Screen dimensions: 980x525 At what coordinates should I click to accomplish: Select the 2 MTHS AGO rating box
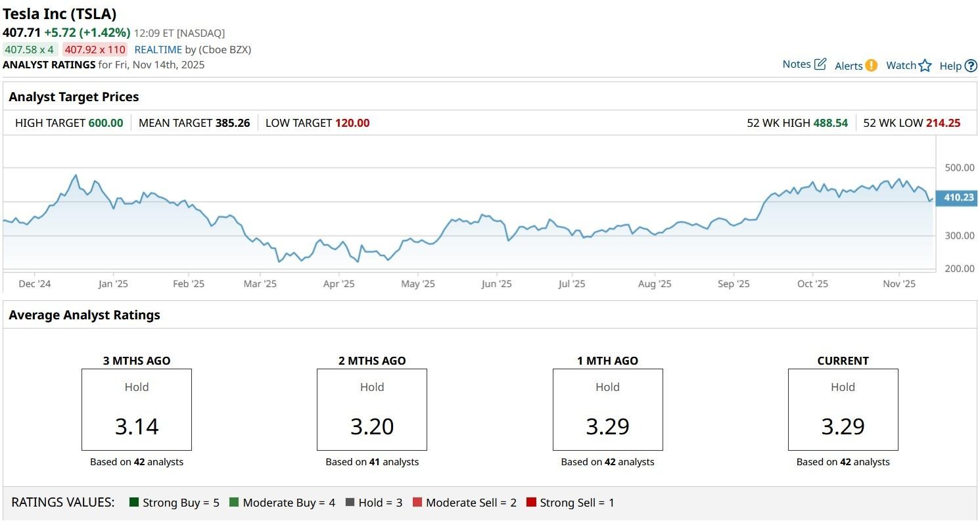(372, 409)
